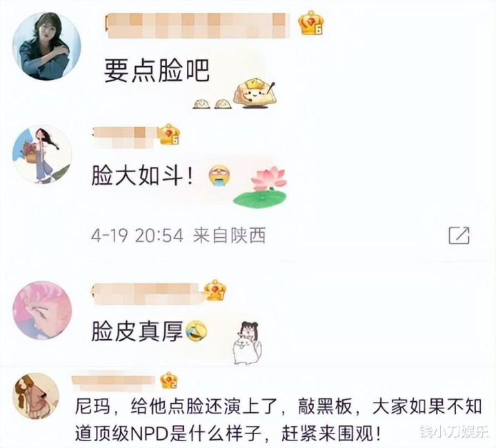Viewport: 496px width, 448px height.
Task: Click the blurred username above 脸大如斗
Action: (x=124, y=137)
